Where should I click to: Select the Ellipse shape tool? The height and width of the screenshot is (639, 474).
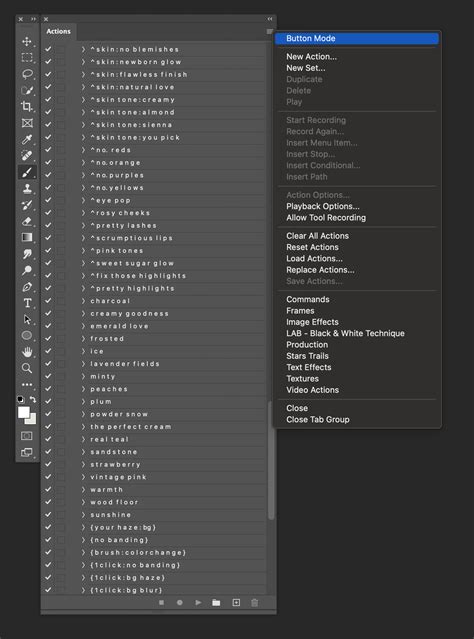click(x=27, y=335)
